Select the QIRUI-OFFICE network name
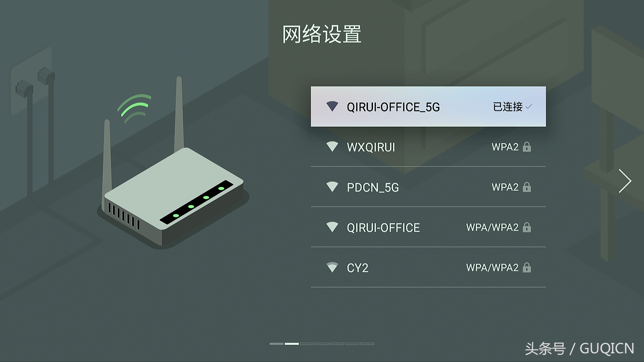Screen dimensions: 644x362 (383, 228)
